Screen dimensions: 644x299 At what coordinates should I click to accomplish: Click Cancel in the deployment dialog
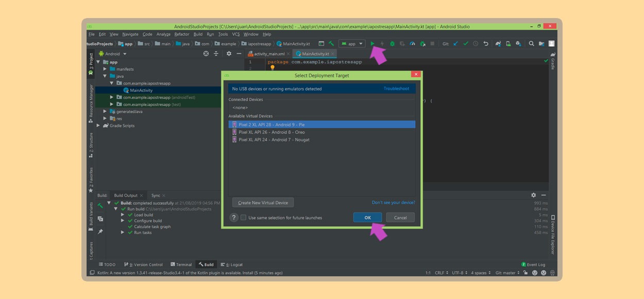400,218
